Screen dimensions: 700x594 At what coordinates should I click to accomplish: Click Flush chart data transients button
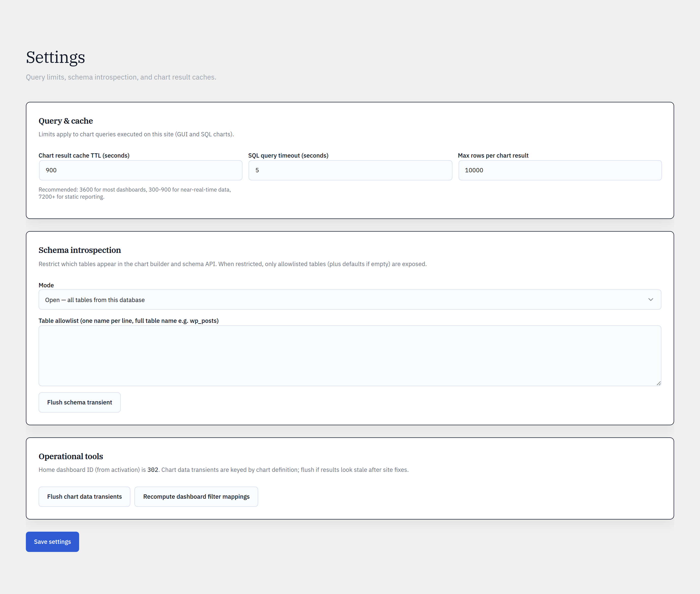click(x=84, y=497)
